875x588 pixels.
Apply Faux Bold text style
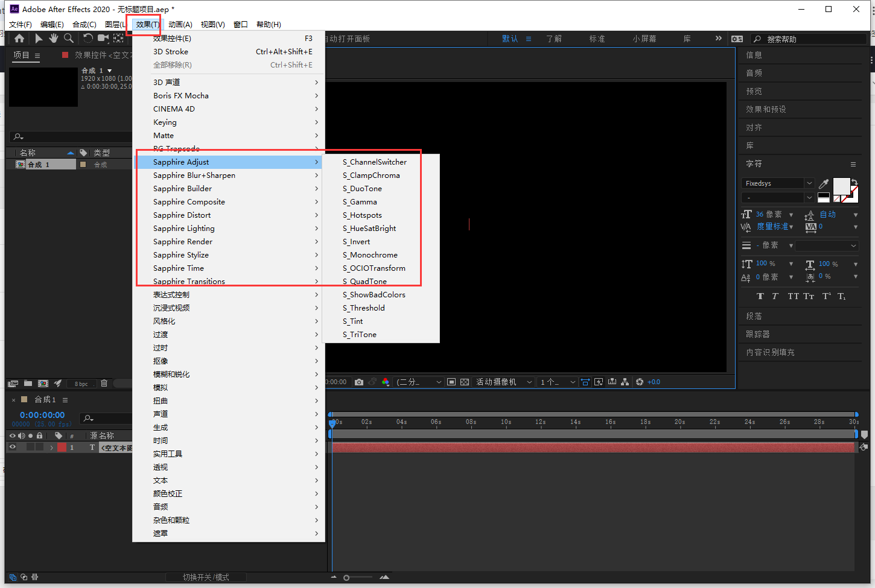760,296
